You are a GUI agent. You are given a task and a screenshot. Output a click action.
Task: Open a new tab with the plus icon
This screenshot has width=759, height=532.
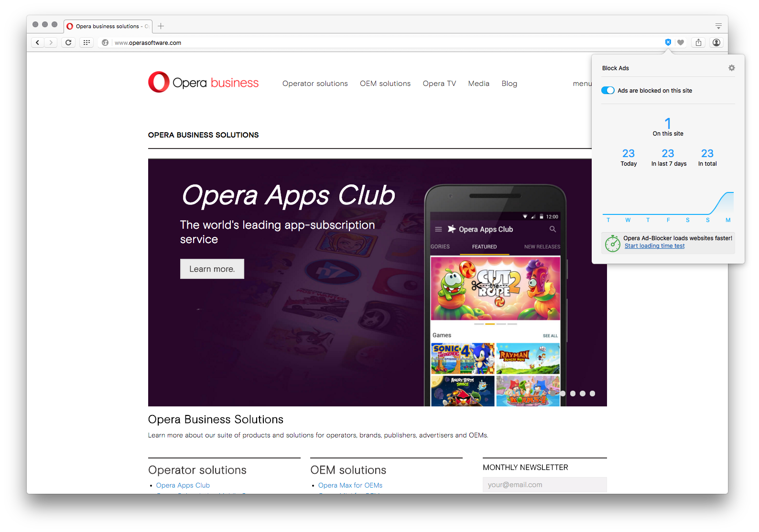(161, 26)
